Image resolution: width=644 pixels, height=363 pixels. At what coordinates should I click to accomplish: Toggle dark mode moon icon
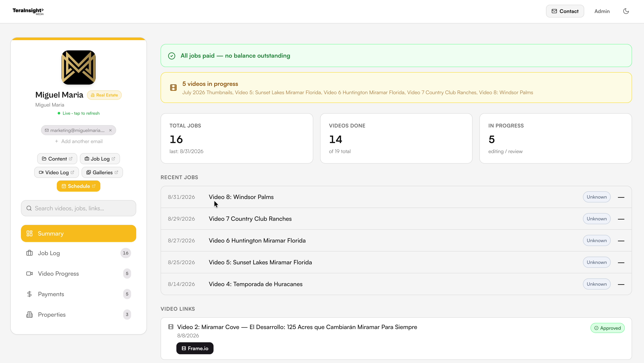(626, 11)
